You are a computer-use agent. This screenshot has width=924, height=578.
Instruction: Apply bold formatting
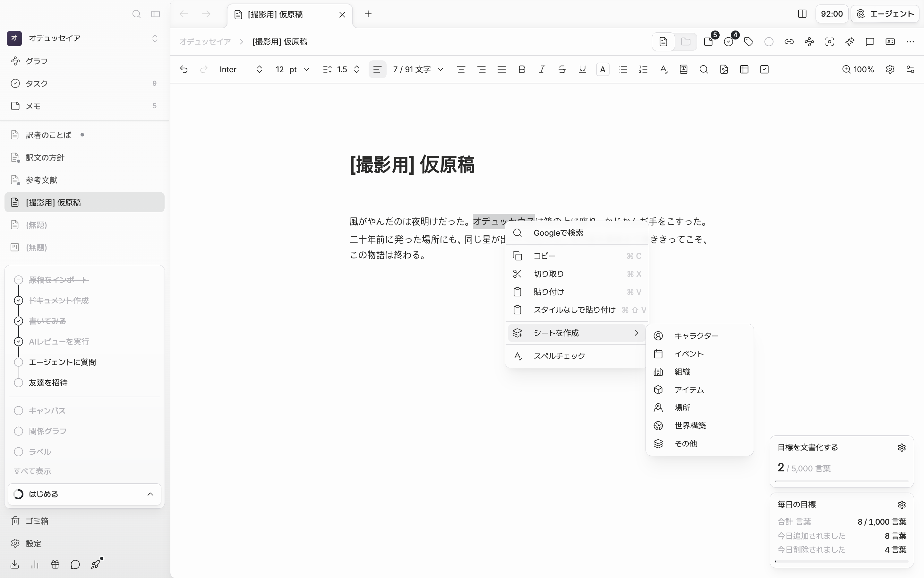click(522, 69)
